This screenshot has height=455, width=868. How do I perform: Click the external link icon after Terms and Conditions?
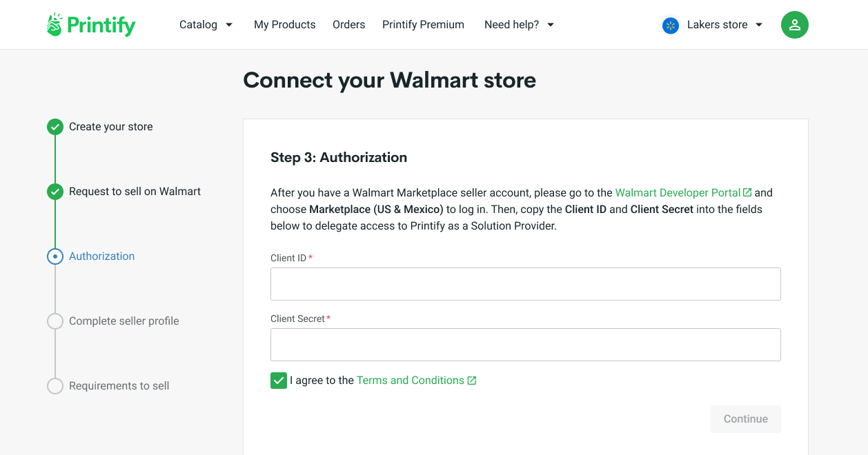[x=471, y=380]
